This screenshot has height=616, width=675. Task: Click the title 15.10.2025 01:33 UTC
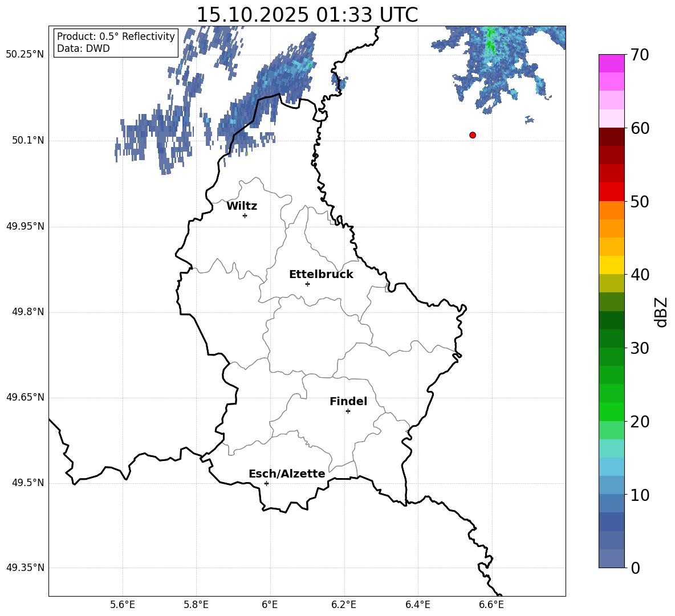click(x=307, y=15)
